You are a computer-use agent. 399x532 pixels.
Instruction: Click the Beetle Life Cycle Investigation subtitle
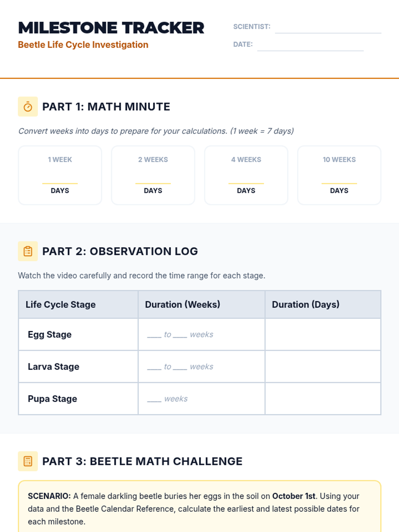83,45
